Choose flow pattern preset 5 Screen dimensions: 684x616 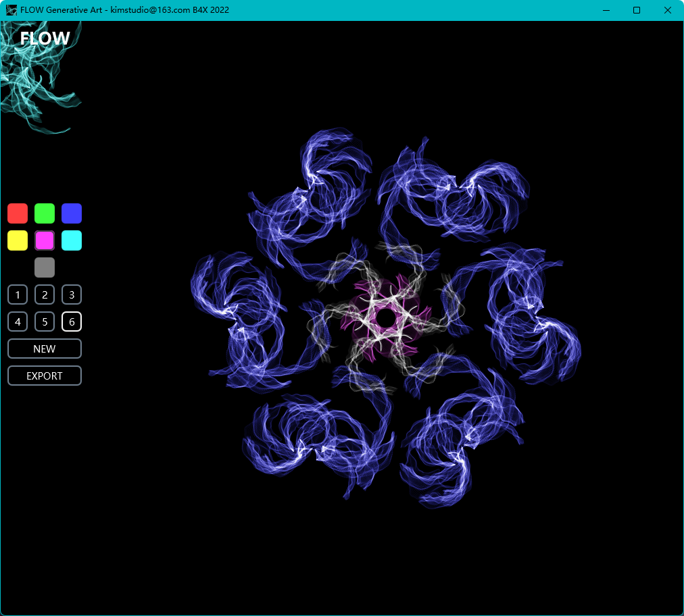pos(45,322)
